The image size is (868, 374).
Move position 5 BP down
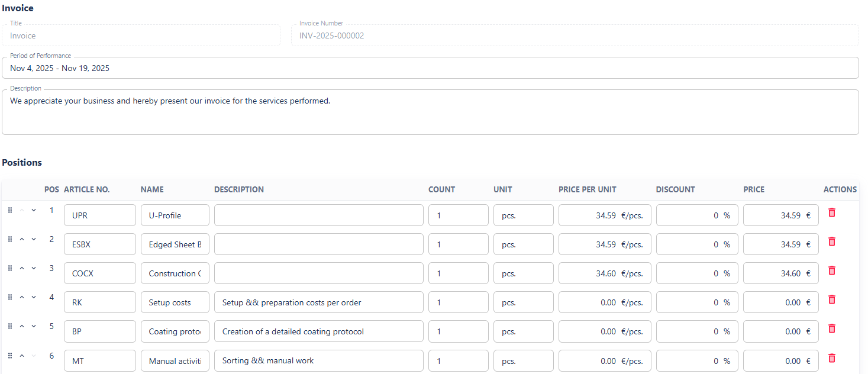pos(34,326)
